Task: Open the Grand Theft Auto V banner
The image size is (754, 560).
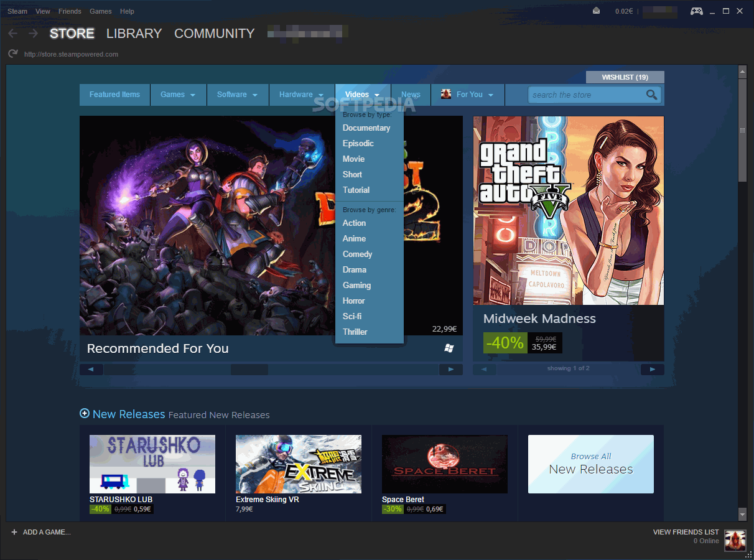Action: [569, 210]
